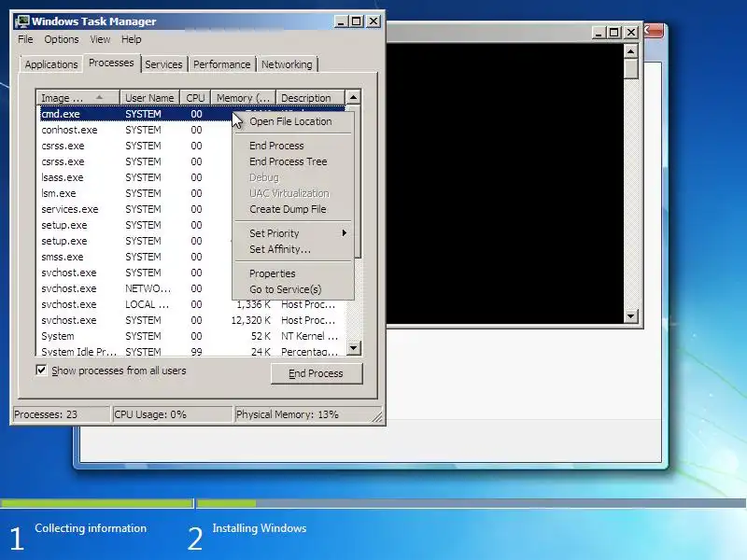Click the End Process button below the list
This screenshot has height=560, width=747.
(x=317, y=373)
